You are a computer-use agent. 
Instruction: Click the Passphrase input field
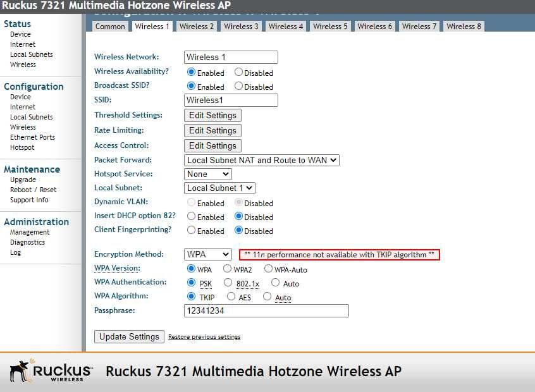pos(266,311)
